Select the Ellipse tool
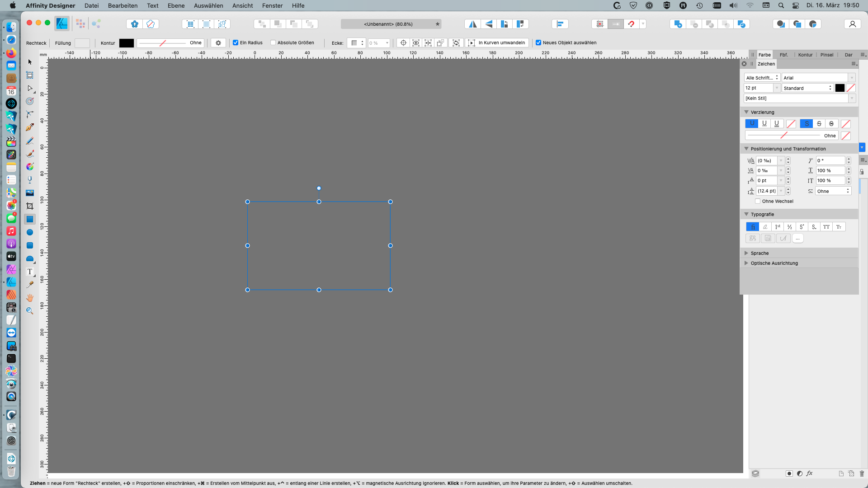 click(x=30, y=232)
